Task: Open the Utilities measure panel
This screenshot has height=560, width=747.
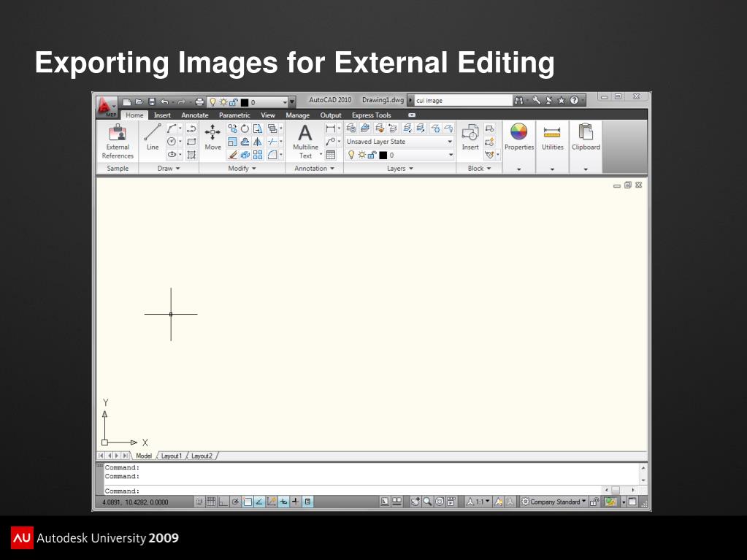Action: click(552, 137)
